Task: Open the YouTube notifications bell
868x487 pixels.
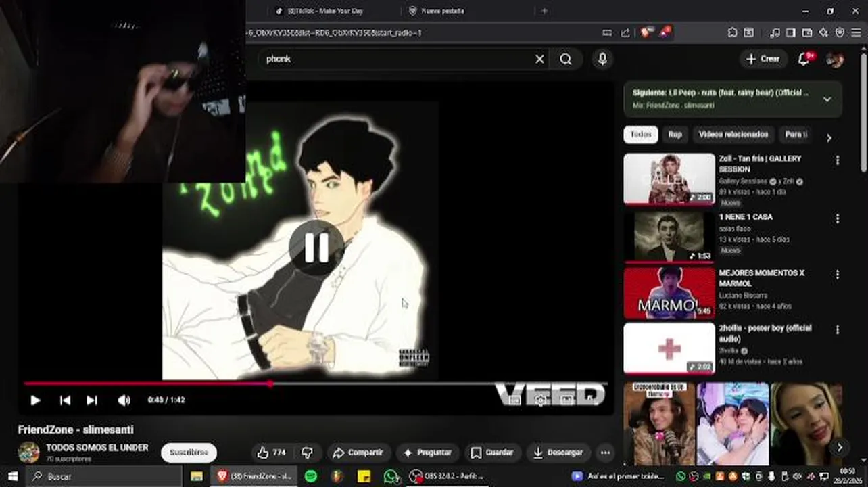Action: pyautogui.click(x=804, y=59)
